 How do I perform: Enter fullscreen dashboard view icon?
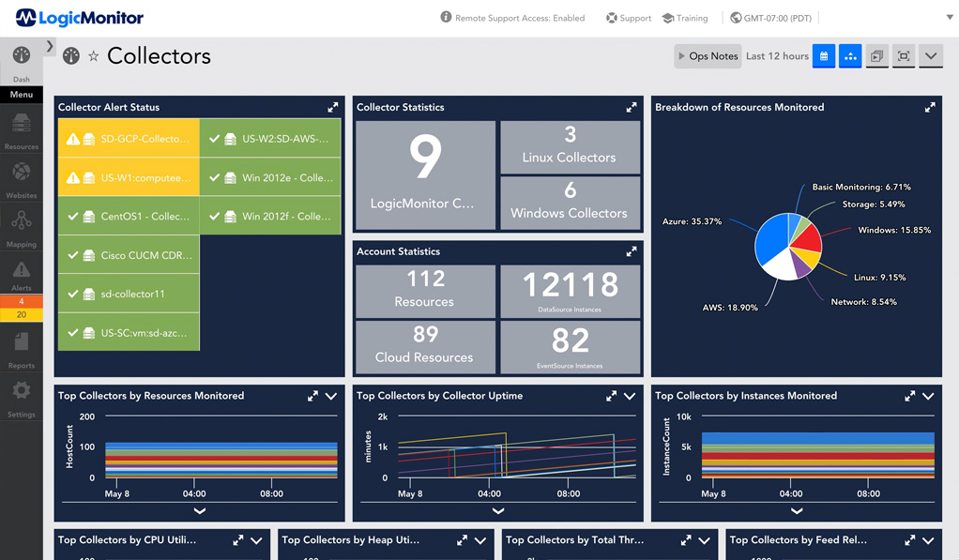pyautogui.click(x=904, y=56)
